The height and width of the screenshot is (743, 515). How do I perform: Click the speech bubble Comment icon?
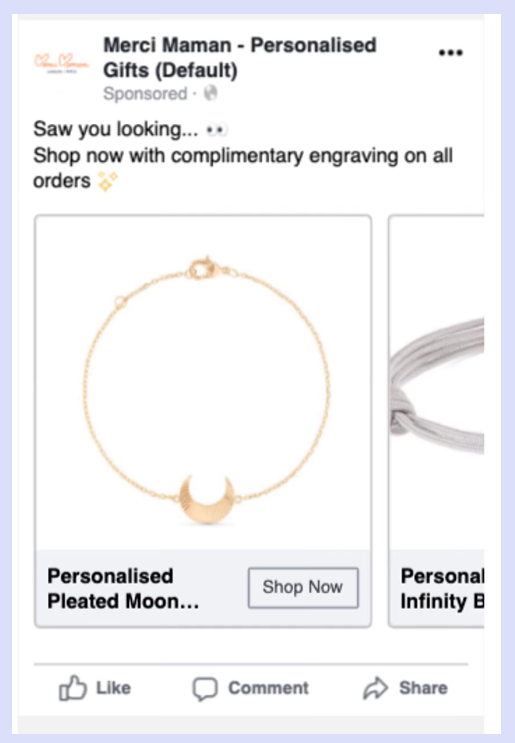click(x=205, y=689)
